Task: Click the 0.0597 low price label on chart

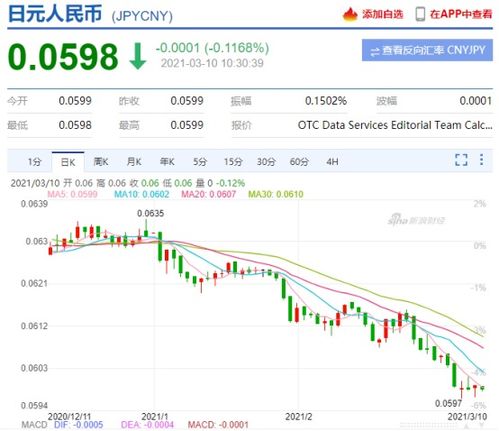Action: point(448,404)
